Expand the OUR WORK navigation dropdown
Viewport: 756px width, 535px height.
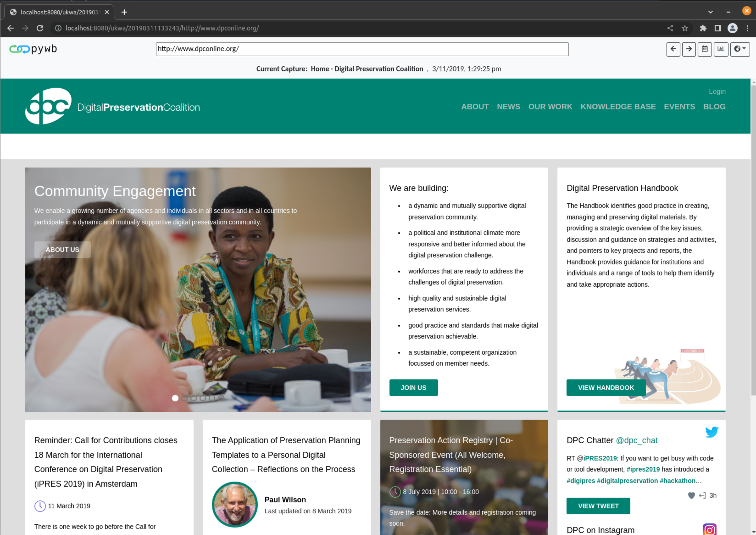[x=550, y=106]
